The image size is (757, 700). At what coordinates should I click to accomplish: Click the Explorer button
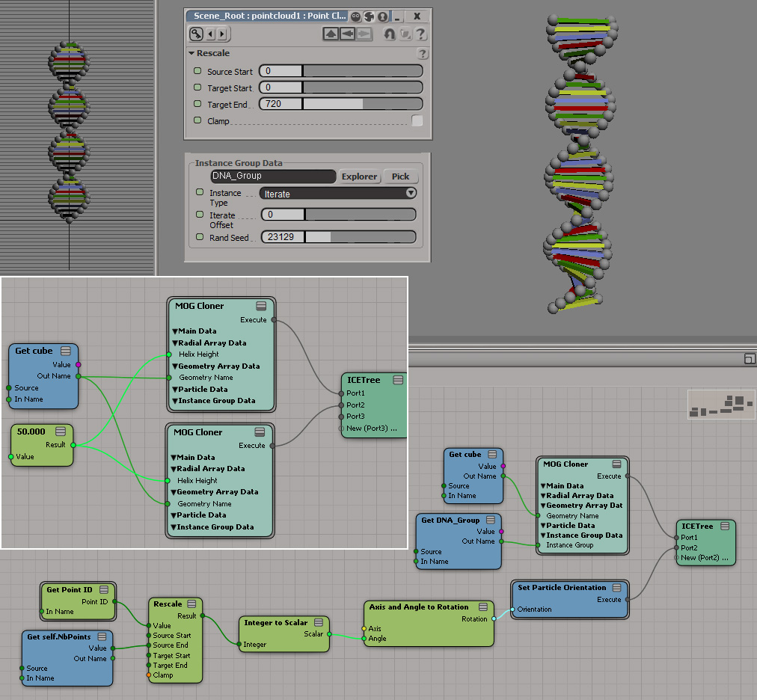pyautogui.click(x=359, y=176)
